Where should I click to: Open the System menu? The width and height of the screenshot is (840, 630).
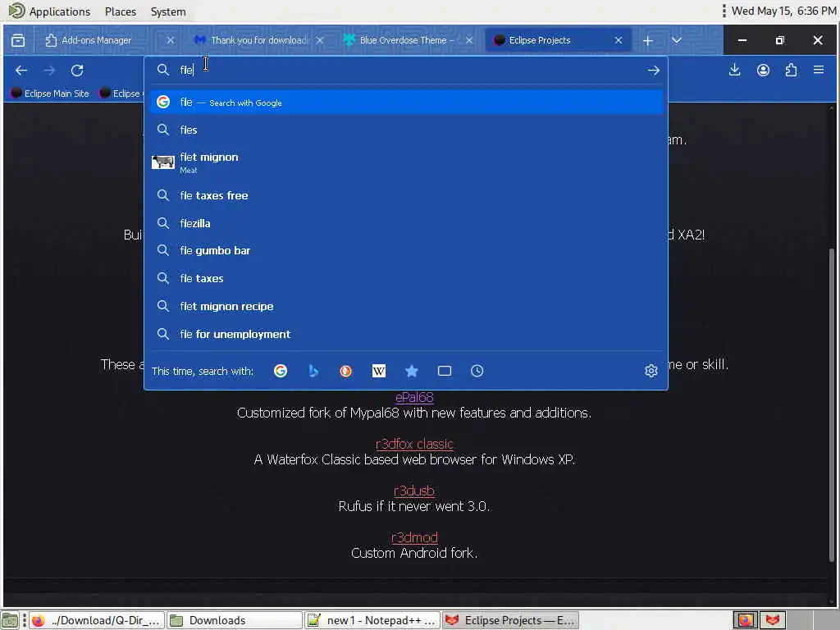(x=168, y=11)
